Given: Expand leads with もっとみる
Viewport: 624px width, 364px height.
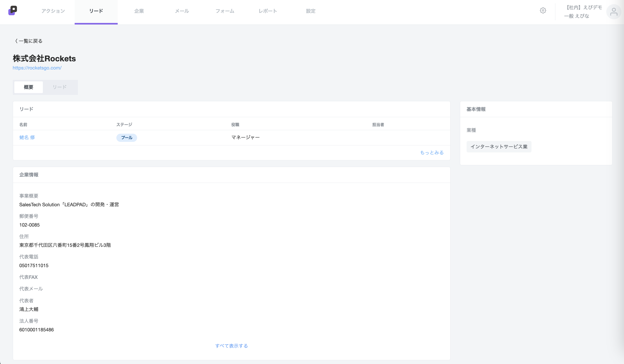Looking at the screenshot, I should (432, 152).
